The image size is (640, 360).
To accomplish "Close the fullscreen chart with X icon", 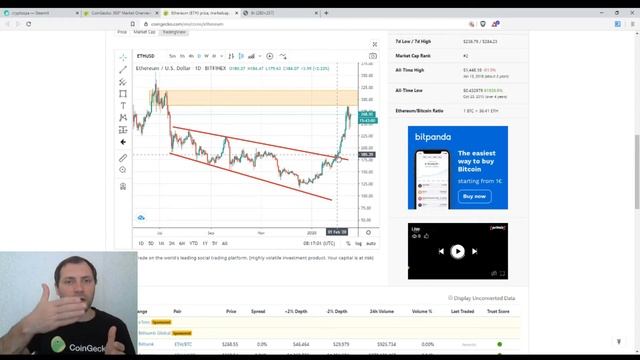I will [x=375, y=44].
